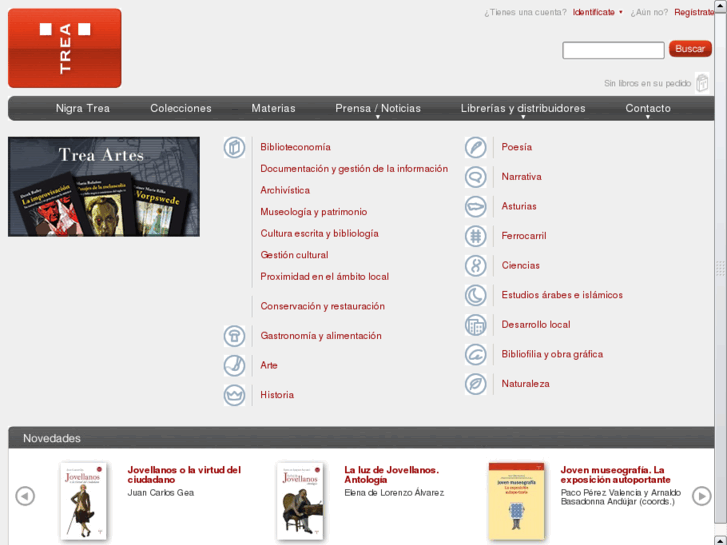Click the scrollbar up arrow

click(721, 5)
